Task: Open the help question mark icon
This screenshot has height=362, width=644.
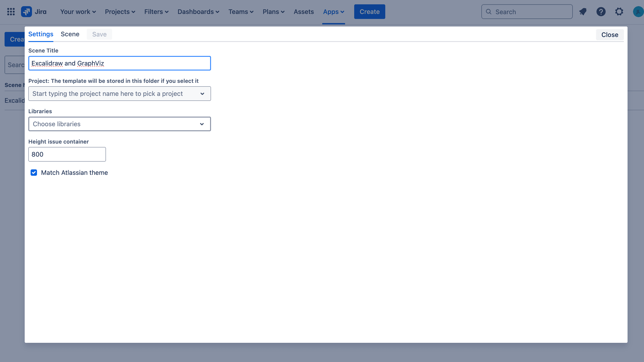Action: (601, 12)
